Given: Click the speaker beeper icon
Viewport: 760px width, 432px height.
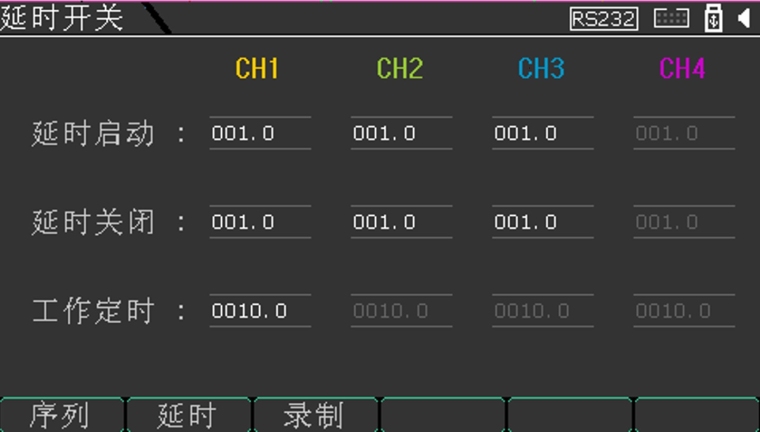Looking at the screenshot, I should (x=743, y=18).
